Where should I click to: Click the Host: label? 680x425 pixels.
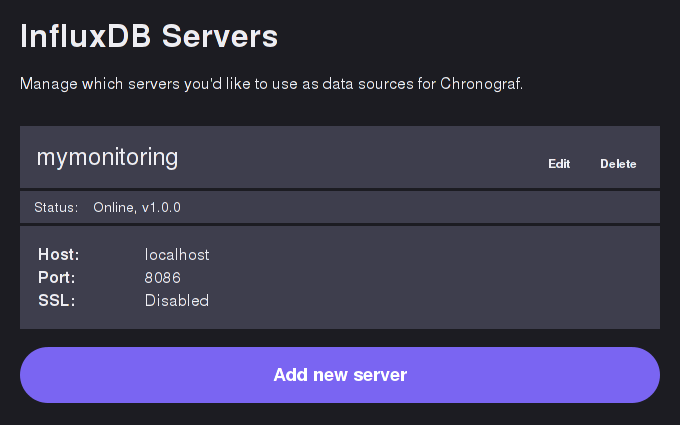click(59, 255)
